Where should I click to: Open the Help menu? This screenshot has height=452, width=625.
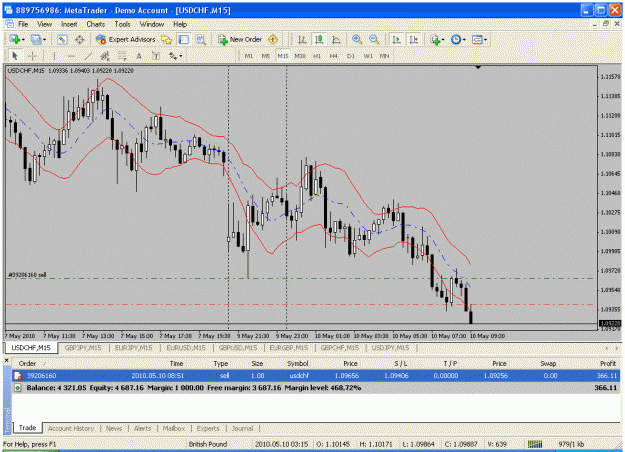(x=180, y=24)
